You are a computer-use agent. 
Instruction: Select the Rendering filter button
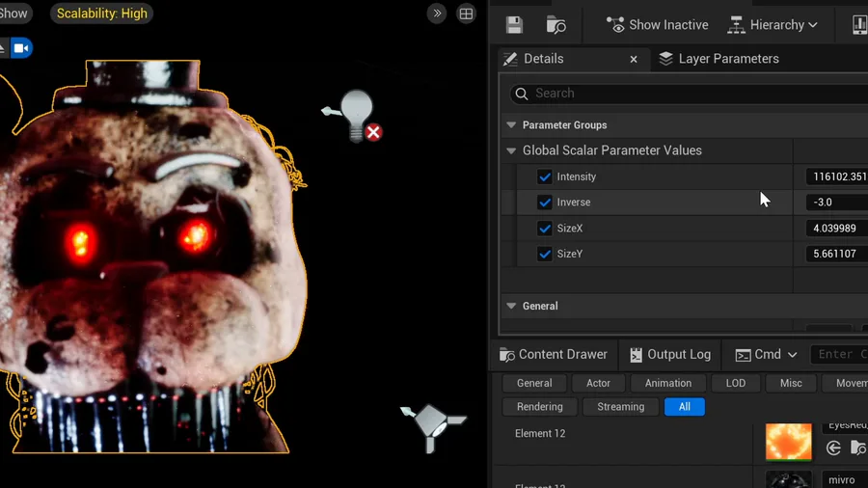click(540, 407)
